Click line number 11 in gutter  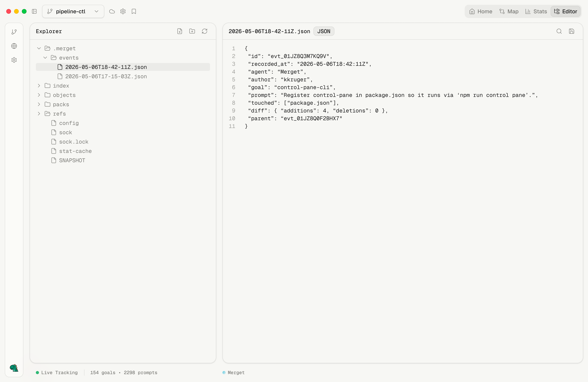[x=232, y=126]
